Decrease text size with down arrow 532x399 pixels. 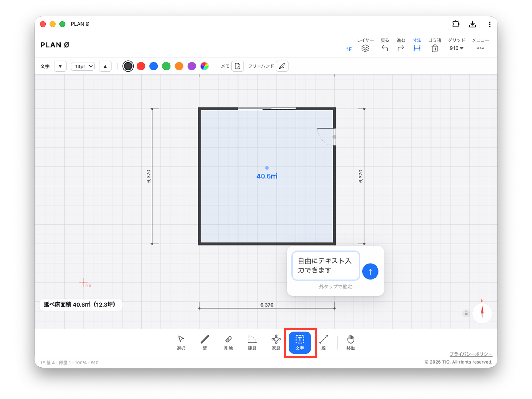60,66
